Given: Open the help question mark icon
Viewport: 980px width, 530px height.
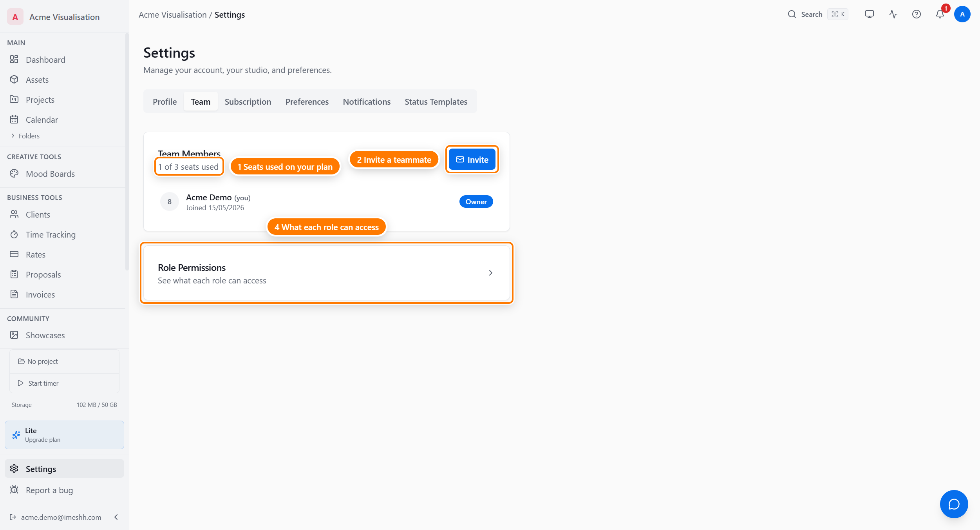Looking at the screenshot, I should point(917,14).
